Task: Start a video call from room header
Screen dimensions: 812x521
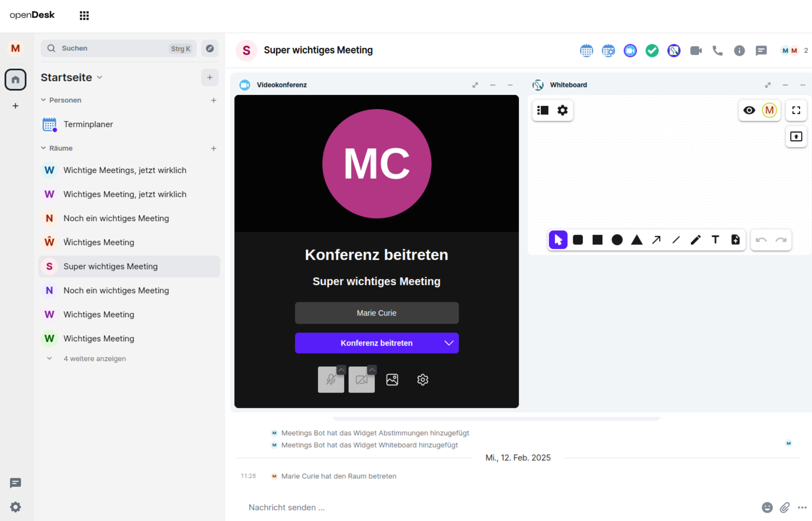Action: pos(696,51)
